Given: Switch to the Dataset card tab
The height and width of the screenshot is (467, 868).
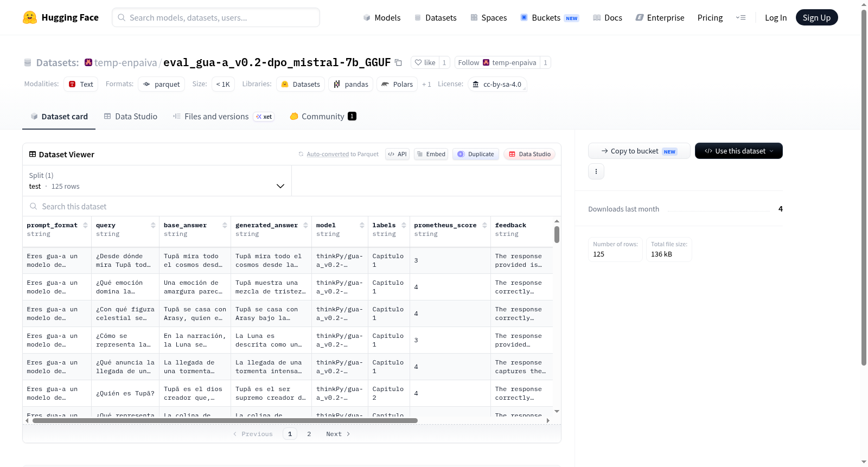Looking at the screenshot, I should point(59,116).
